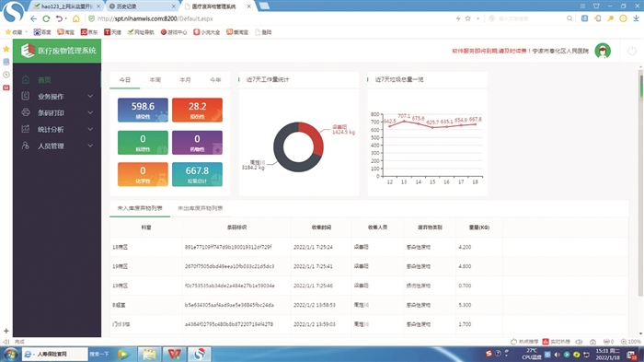Open the 京东 bookmark
Viewport: 644px width, 362px height.
click(x=89, y=32)
